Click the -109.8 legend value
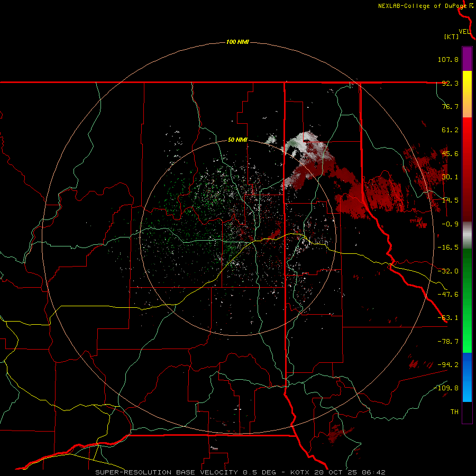The width and height of the screenshot is (476, 476). [446, 388]
